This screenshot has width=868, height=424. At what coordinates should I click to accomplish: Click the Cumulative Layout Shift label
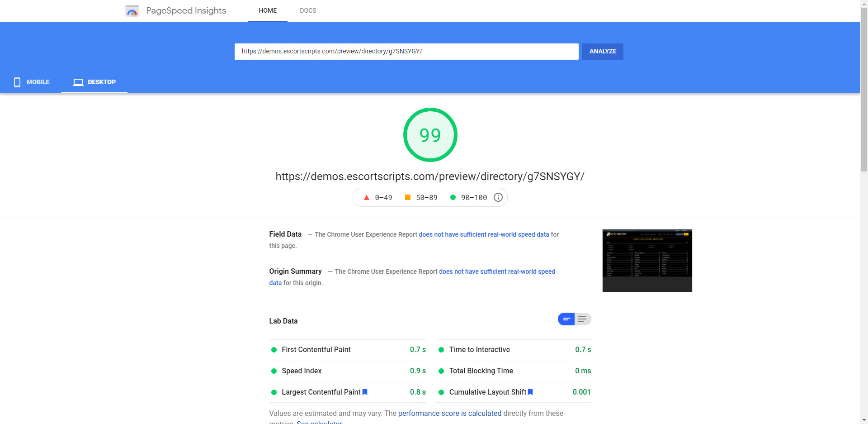[488, 392]
